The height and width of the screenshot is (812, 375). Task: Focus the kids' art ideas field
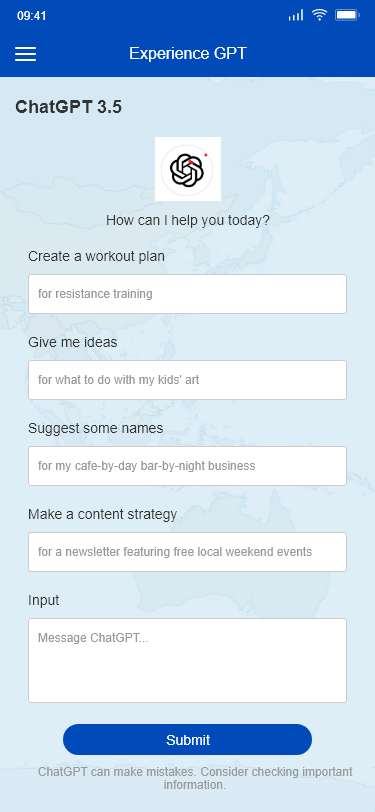tap(188, 380)
